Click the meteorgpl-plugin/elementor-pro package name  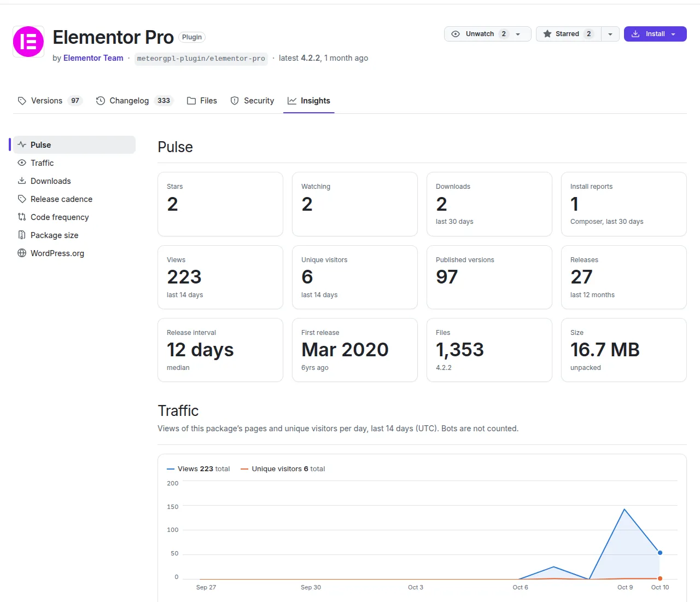tap(201, 59)
